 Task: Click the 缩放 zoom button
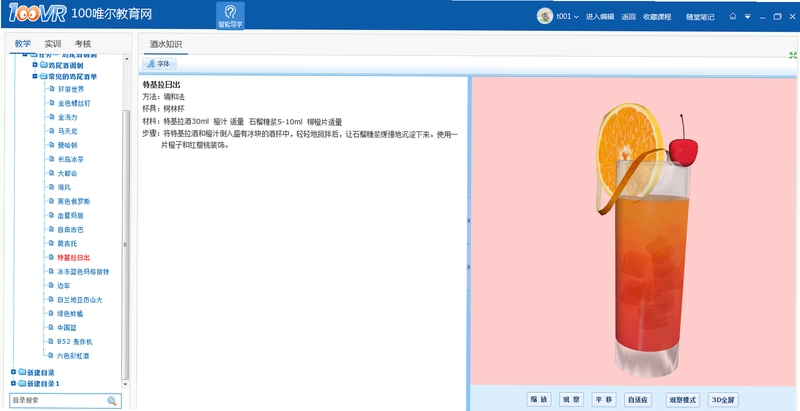pyautogui.click(x=539, y=400)
